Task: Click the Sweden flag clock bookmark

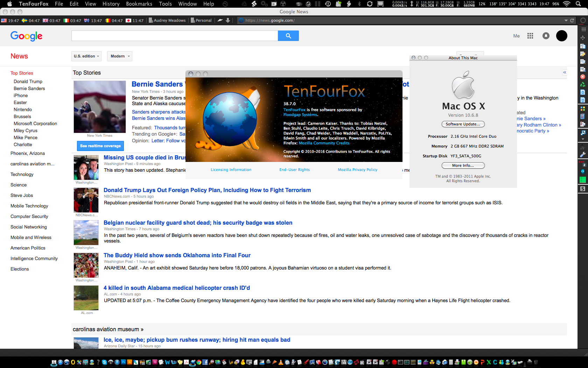Action: point(31,20)
